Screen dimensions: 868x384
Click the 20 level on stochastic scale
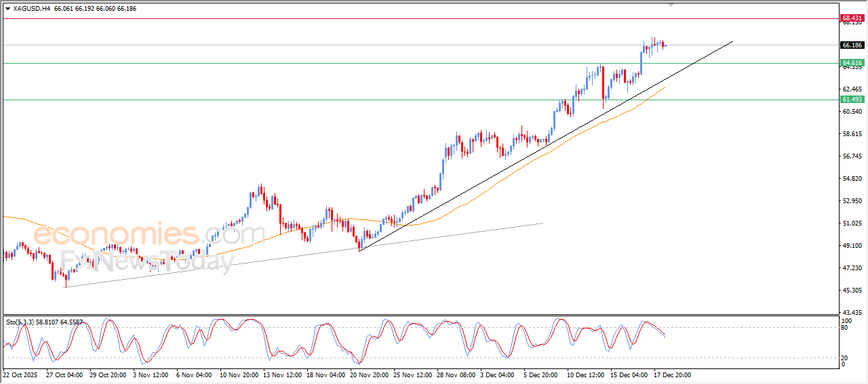(845, 358)
